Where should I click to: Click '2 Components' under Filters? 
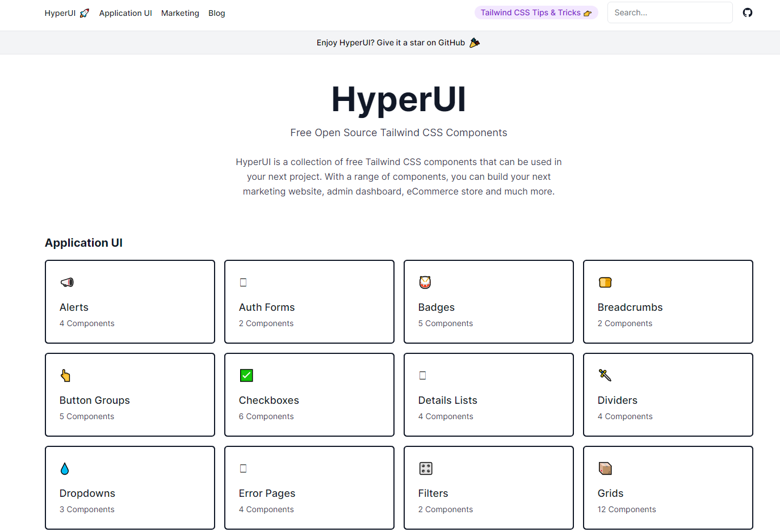pyautogui.click(x=446, y=509)
